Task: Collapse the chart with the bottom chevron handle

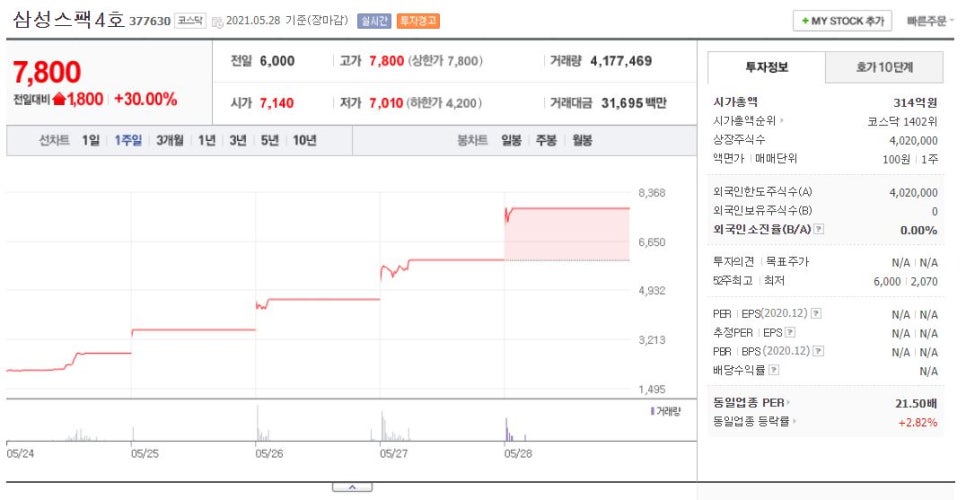Action: pos(352,487)
